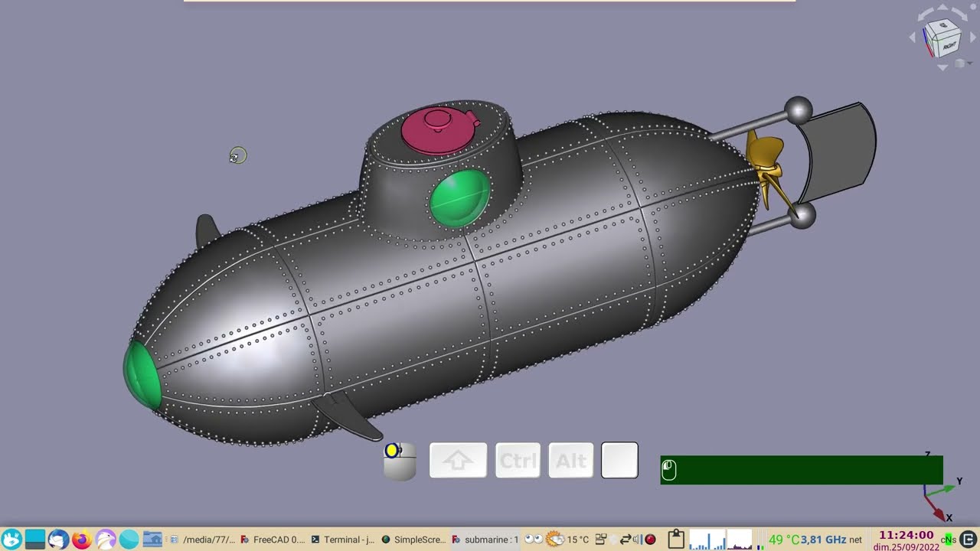The width and height of the screenshot is (980, 551).
Task: Click the logout icon at taskbar end
Action: (x=968, y=540)
